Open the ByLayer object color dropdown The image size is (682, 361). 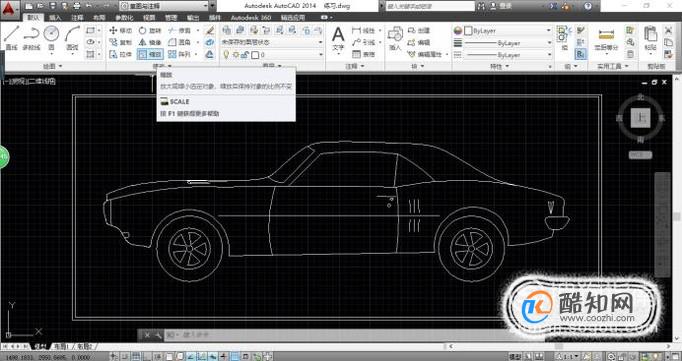click(508, 31)
